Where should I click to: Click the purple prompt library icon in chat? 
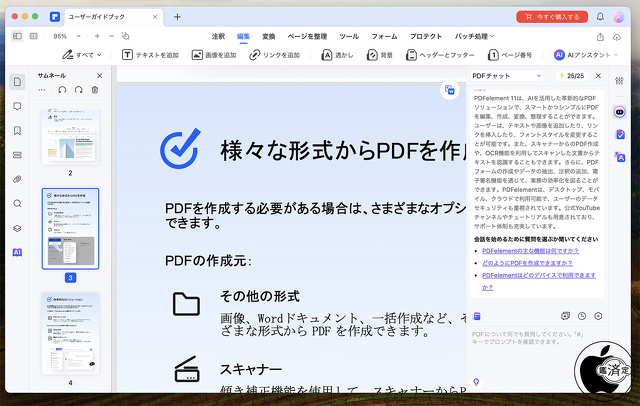point(477,316)
